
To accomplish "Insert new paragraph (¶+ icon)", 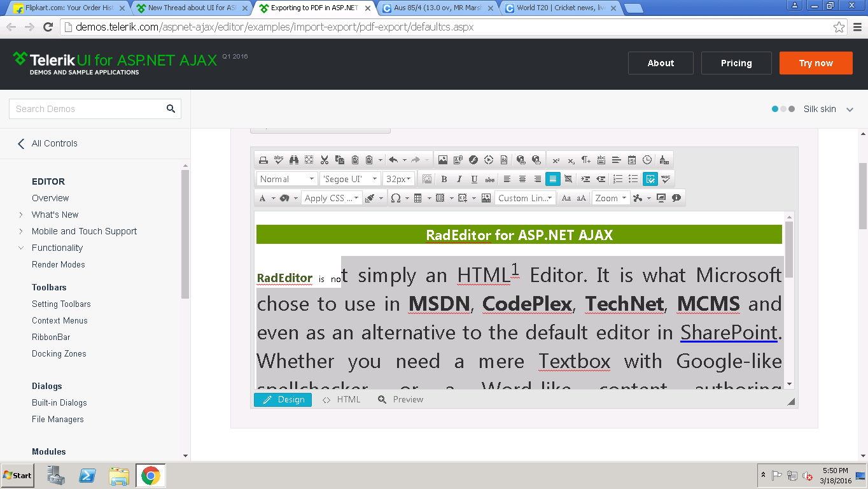I will click(586, 160).
